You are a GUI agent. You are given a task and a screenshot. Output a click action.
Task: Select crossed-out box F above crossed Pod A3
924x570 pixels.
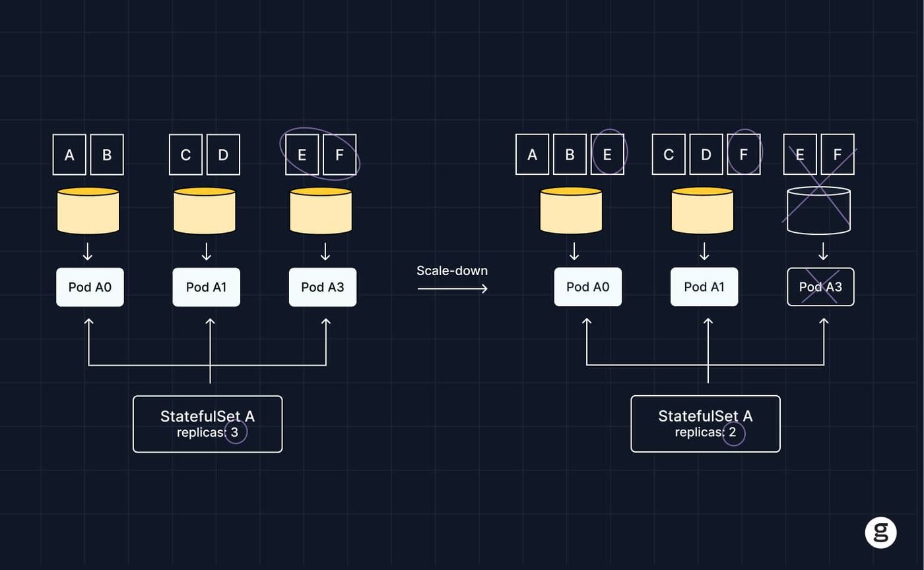(x=838, y=155)
